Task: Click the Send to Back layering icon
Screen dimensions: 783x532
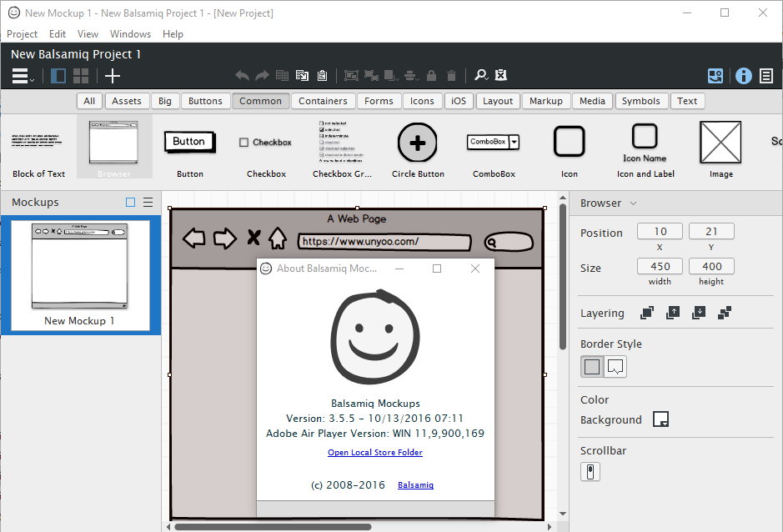Action: tap(724, 313)
